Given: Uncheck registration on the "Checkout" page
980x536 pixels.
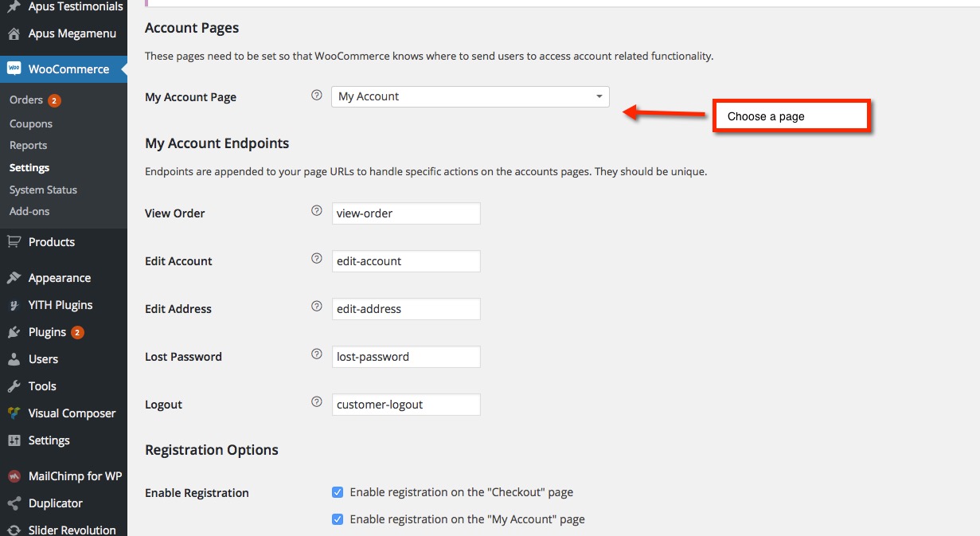Looking at the screenshot, I should click(338, 492).
